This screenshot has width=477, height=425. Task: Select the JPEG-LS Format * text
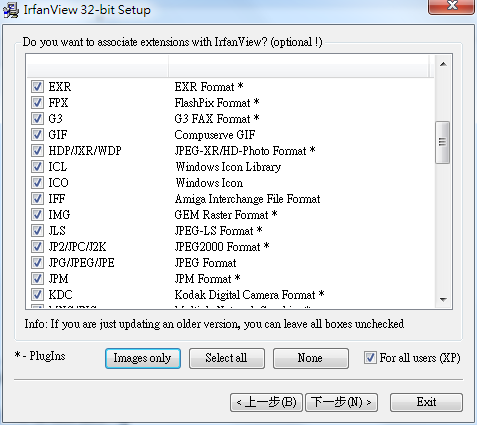coord(219,231)
